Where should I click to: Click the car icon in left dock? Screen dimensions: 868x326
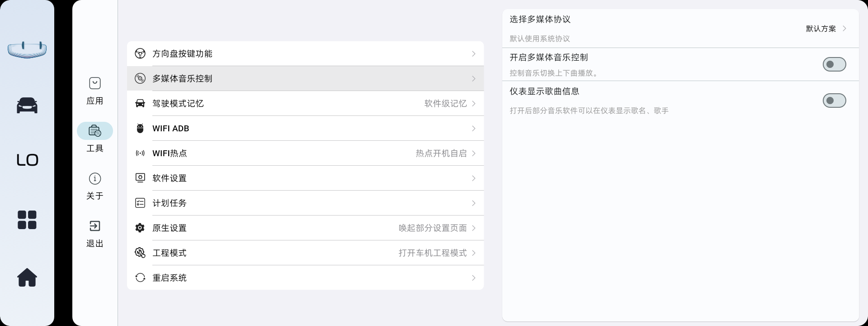[x=27, y=105]
